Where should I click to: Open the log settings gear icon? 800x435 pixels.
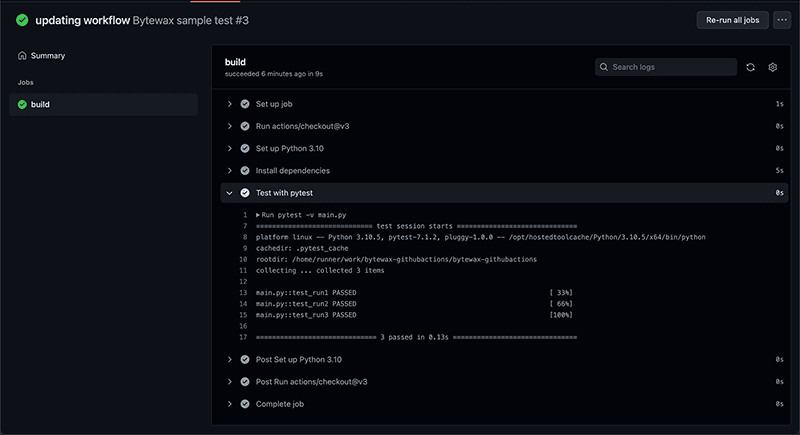click(773, 67)
